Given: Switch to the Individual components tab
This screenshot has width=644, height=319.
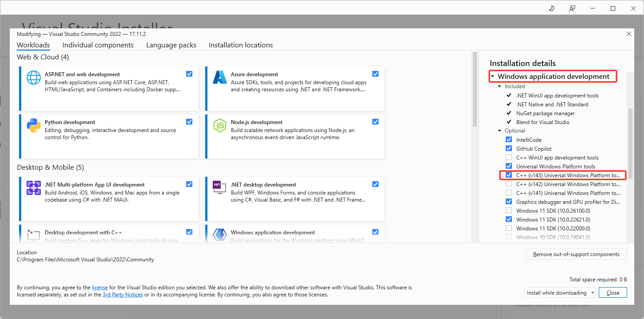Looking at the screenshot, I should pos(98,45).
